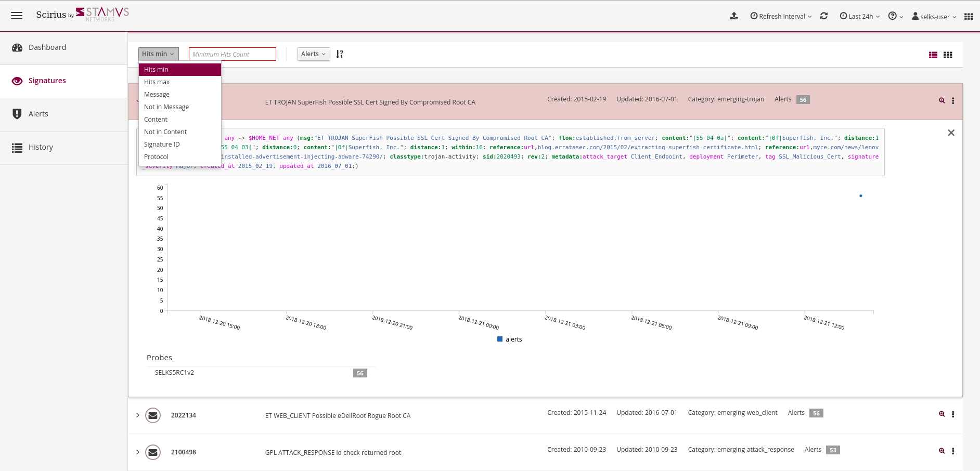Screen dimensions: 980x471
Task: Click the Probes section heading
Action: (159, 358)
